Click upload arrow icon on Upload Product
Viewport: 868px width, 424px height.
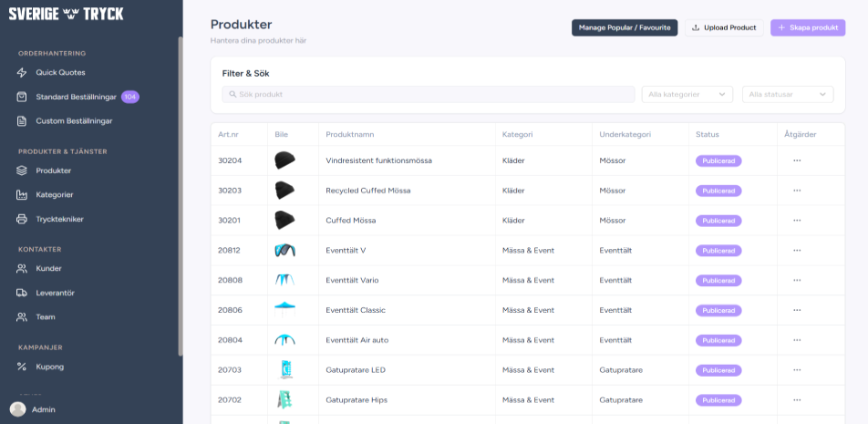(696, 27)
